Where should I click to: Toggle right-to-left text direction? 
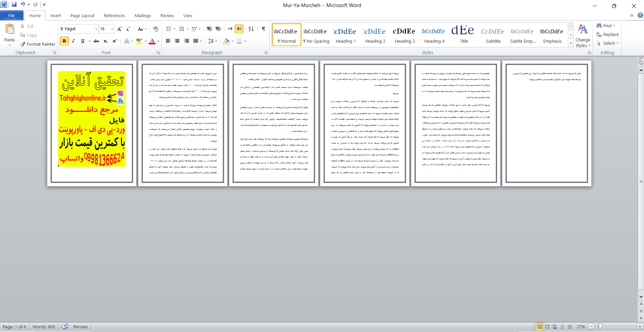[239, 29]
